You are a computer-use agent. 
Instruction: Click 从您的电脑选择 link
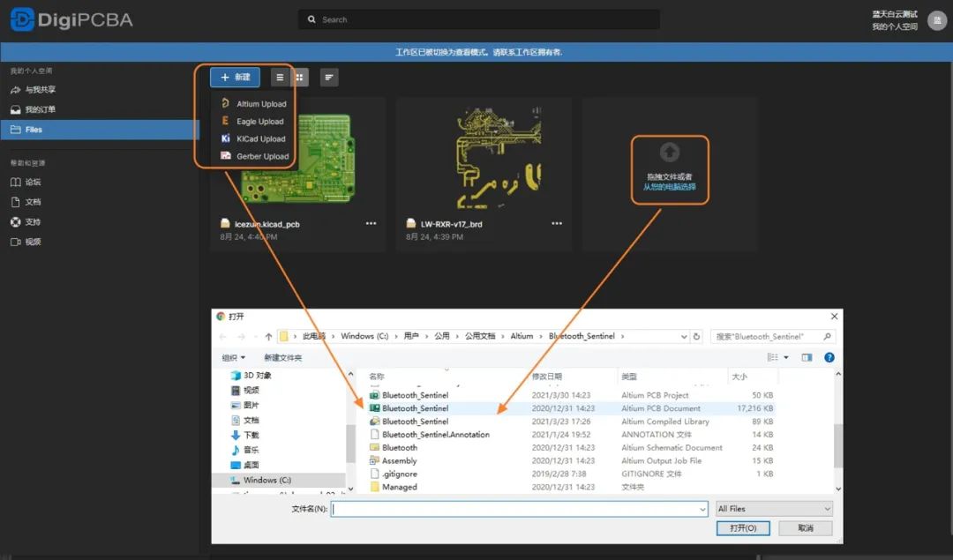click(x=669, y=187)
